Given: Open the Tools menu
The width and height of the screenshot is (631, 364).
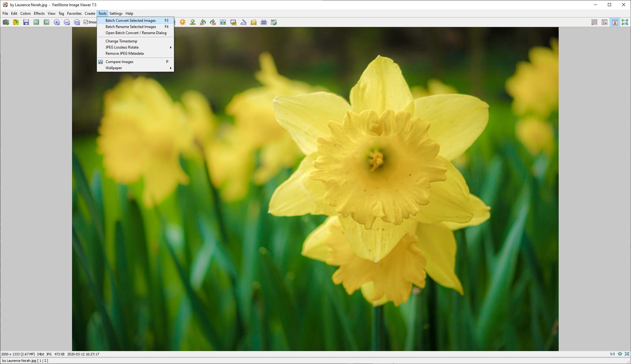Looking at the screenshot, I should point(102,13).
